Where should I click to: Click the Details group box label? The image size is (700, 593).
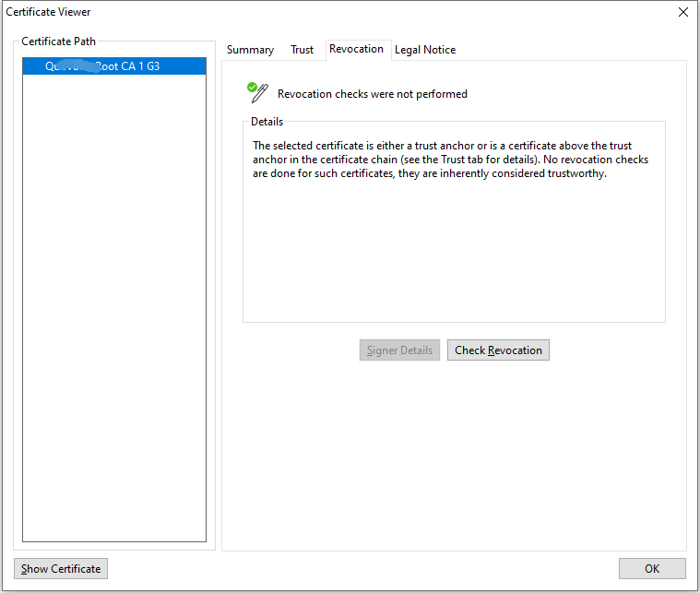coord(267,122)
